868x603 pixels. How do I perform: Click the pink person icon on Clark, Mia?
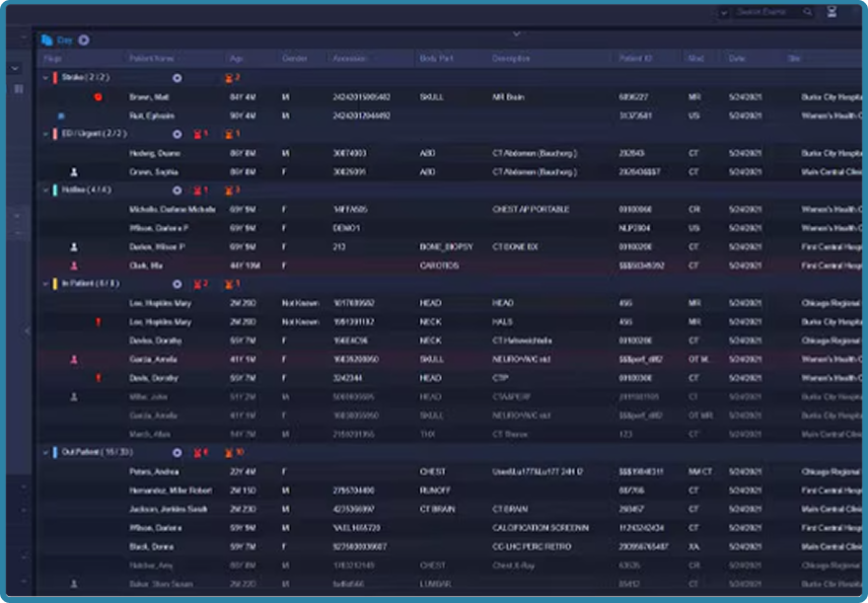(x=74, y=265)
